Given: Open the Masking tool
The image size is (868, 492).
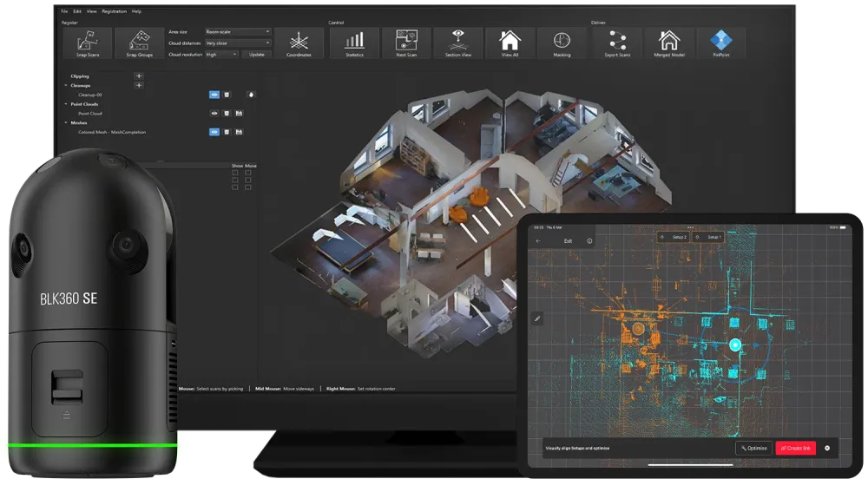Looking at the screenshot, I should pos(562,43).
